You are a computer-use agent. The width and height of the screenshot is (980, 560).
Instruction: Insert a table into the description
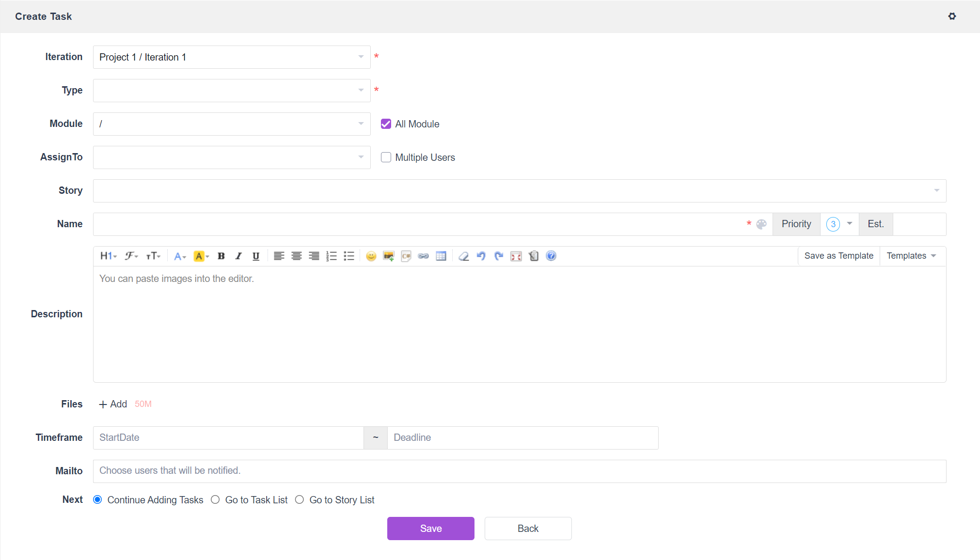tap(441, 256)
